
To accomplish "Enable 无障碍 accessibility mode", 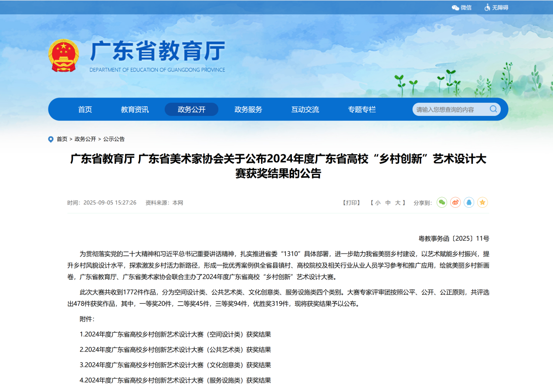I will (x=496, y=7).
